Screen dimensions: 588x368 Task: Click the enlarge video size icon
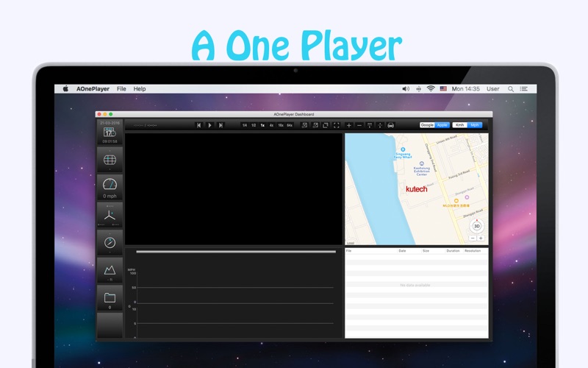(315, 125)
